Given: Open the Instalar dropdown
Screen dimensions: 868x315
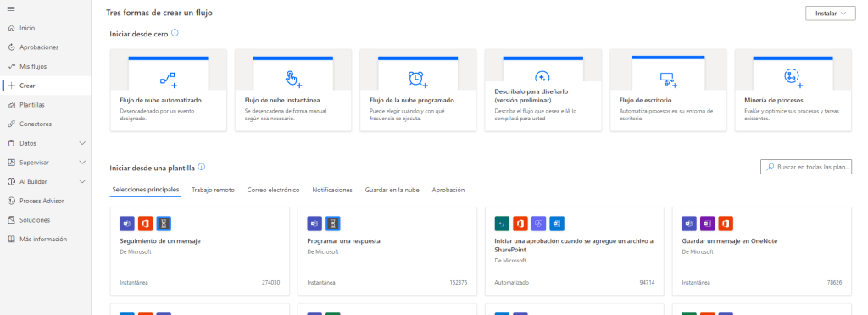Looking at the screenshot, I should (x=831, y=14).
